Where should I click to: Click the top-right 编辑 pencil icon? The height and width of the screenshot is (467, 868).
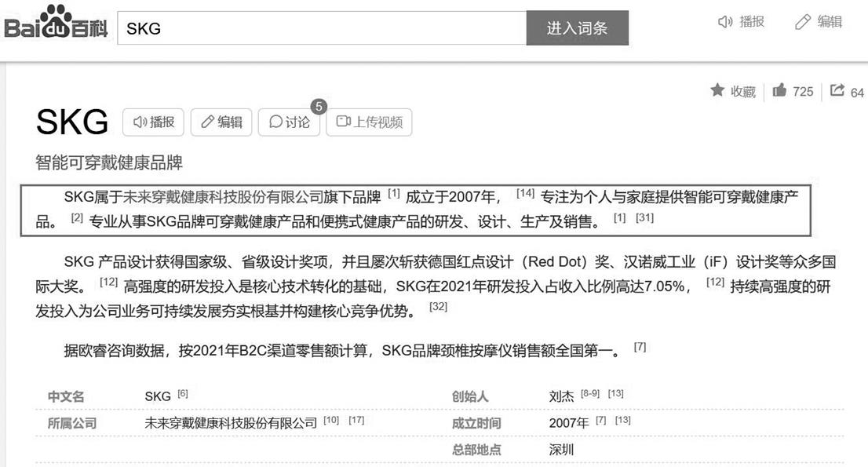pos(802,23)
